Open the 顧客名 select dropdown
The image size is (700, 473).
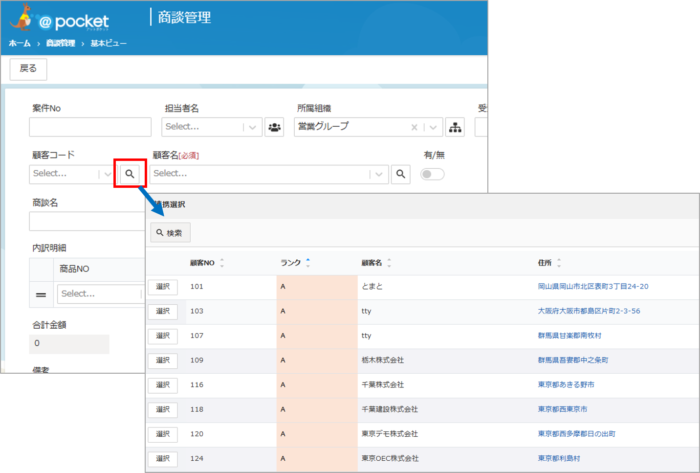[x=377, y=174]
